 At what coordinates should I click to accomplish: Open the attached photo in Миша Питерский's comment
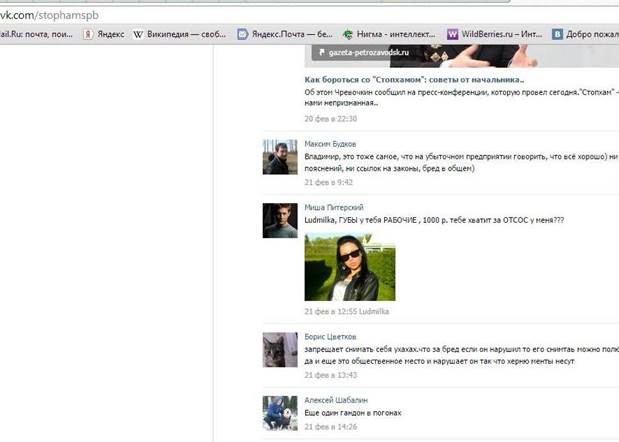coord(350,267)
